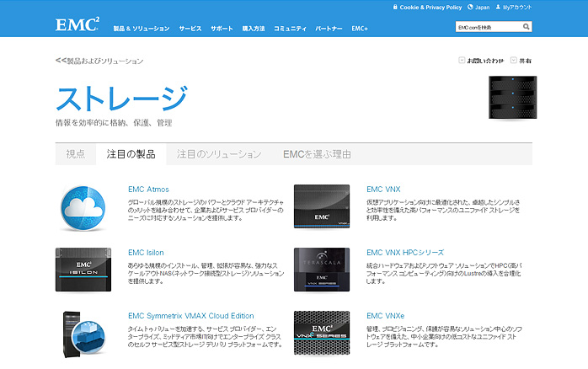Open the EMC+ menu
This screenshot has width=588, height=369.
pos(360,29)
